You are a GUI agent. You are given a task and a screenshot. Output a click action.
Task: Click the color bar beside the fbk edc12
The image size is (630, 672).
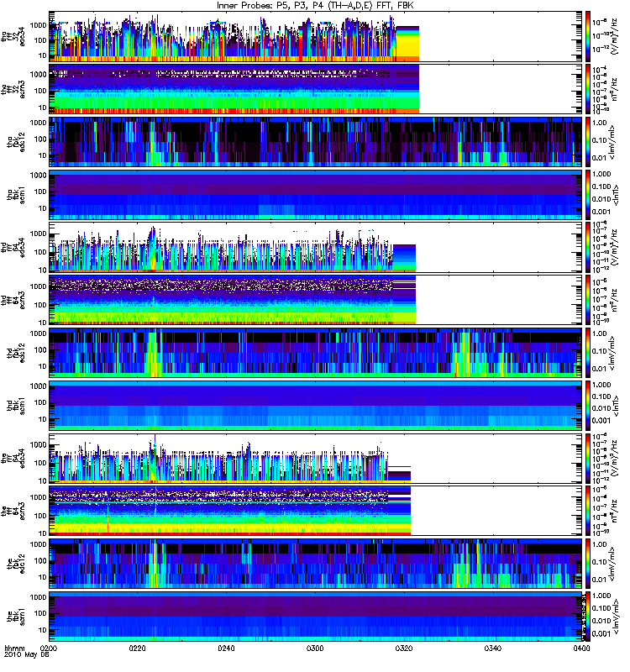click(588, 564)
